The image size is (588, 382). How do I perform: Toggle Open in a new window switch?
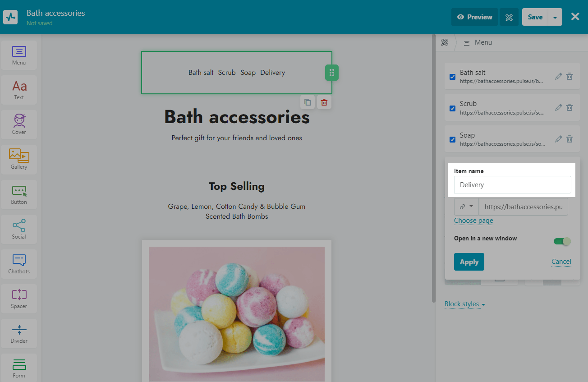(562, 241)
